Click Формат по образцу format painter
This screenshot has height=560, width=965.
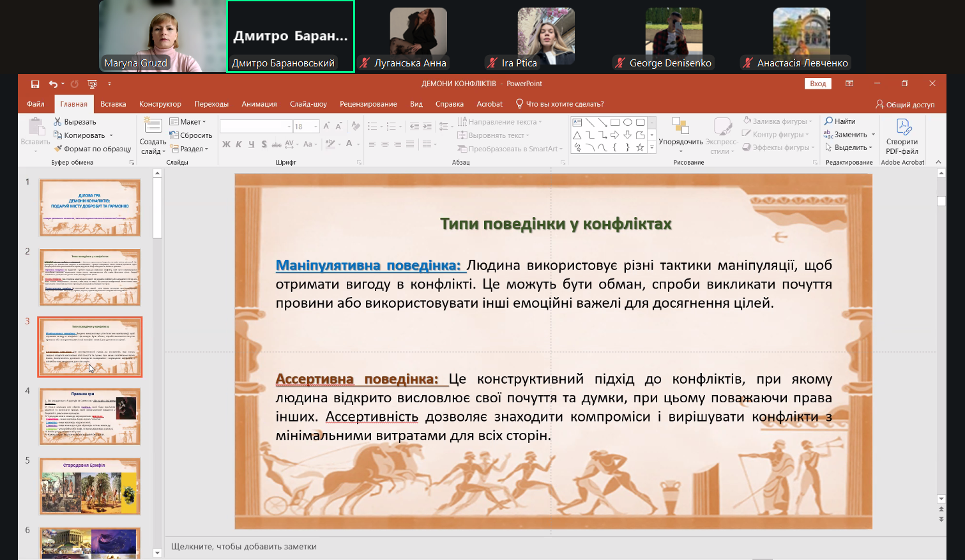pos(93,149)
